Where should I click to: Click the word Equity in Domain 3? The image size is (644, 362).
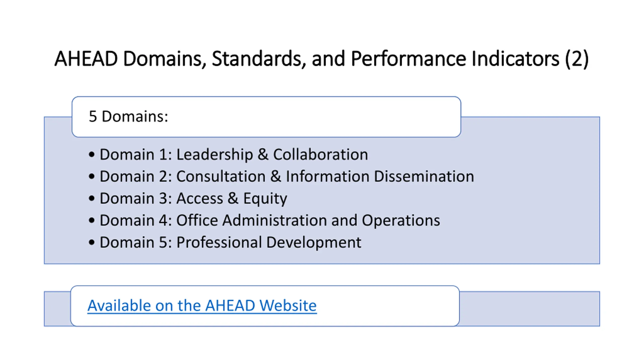(265, 199)
